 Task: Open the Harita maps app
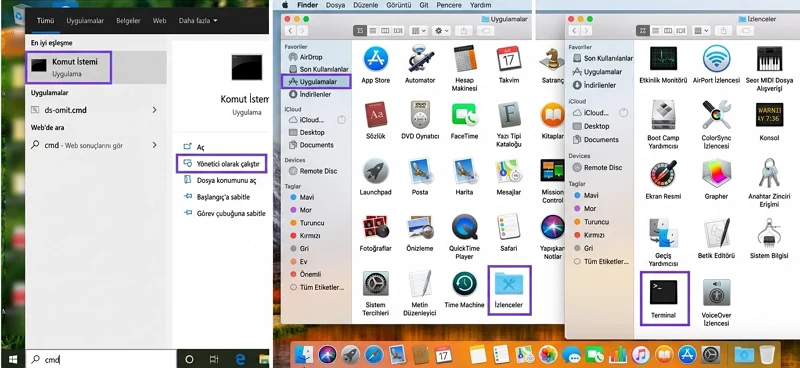(464, 171)
